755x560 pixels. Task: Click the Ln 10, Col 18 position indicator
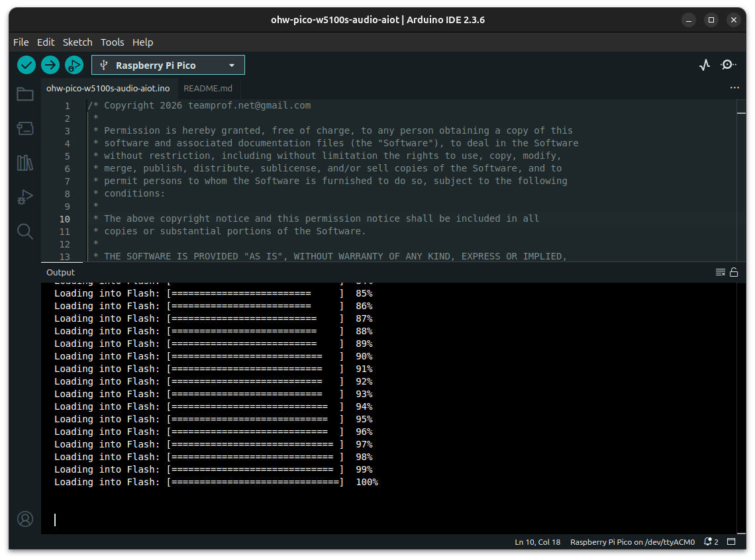pos(537,542)
